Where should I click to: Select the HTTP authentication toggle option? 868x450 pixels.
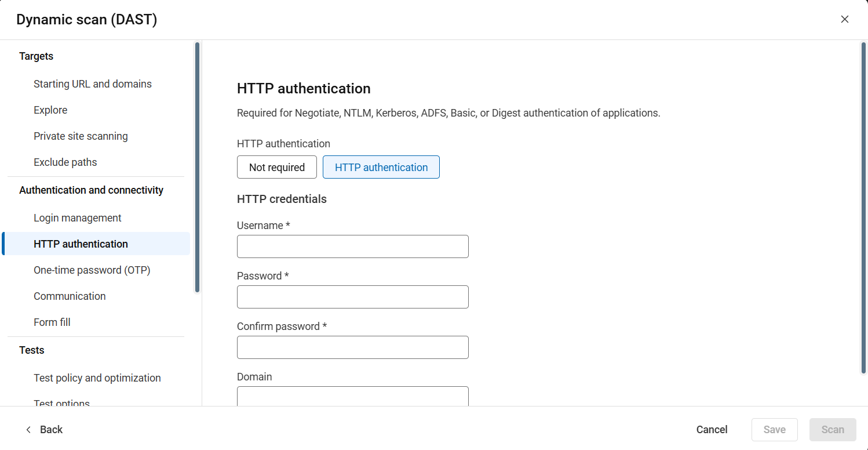click(381, 167)
